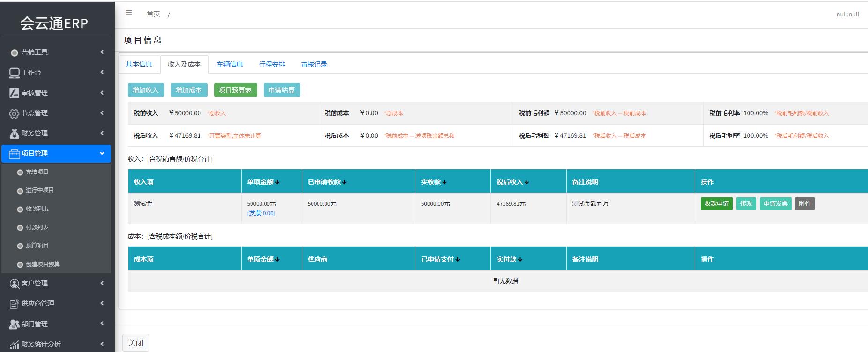This screenshot has width=868, height=352.
Task: Open the 发票:0.00 link
Action: point(261,213)
